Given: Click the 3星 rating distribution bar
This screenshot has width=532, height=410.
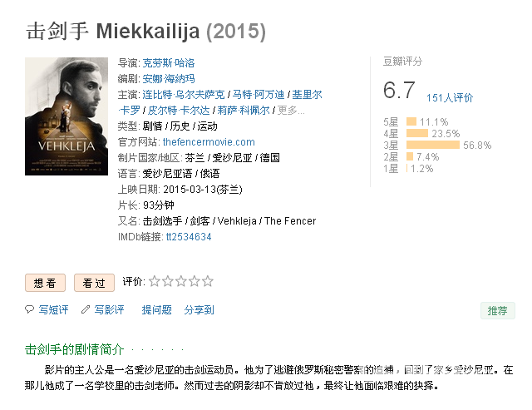Looking at the screenshot, I should 433,145.
